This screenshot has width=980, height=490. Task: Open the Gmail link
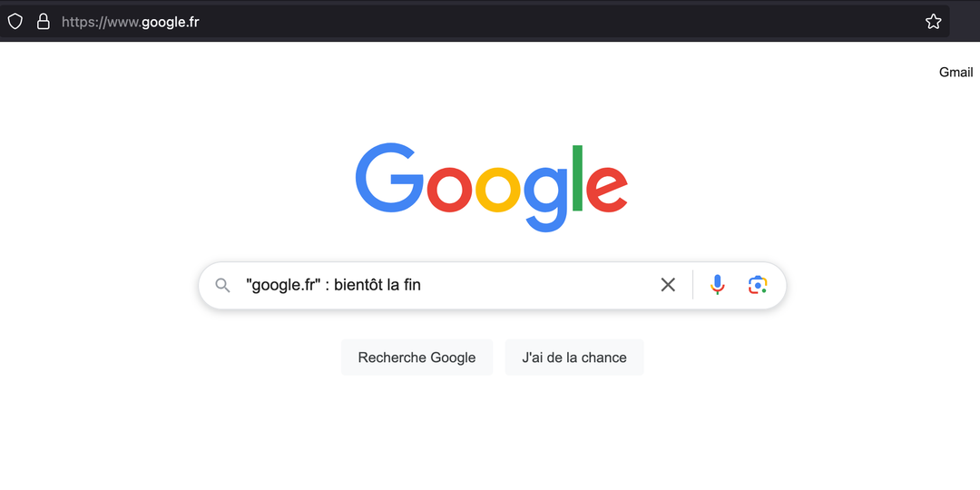click(955, 73)
